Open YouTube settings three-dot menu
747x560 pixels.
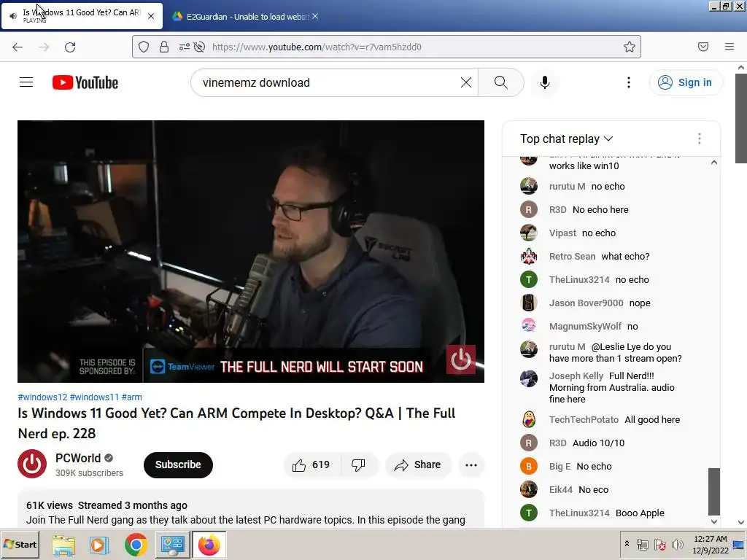pyautogui.click(x=629, y=82)
